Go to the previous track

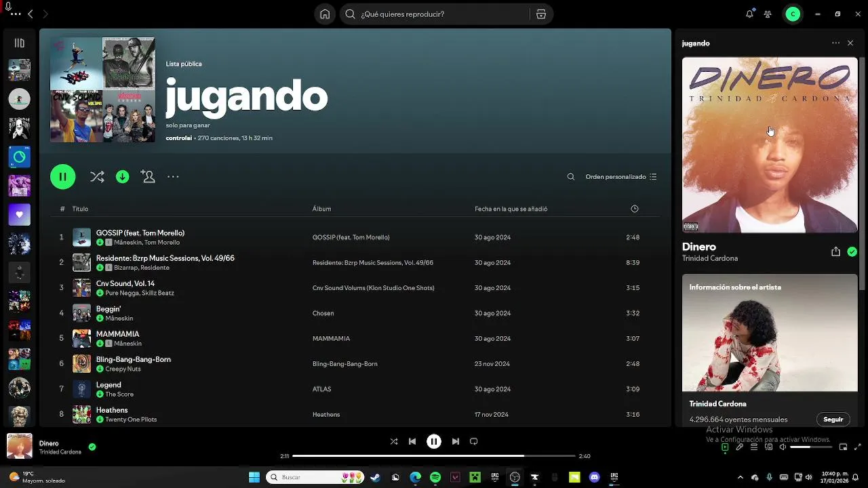(x=412, y=441)
